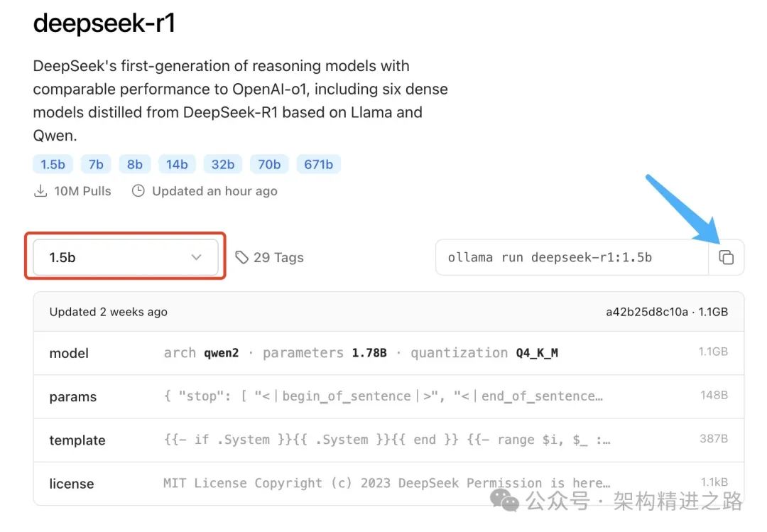
Task: Copy the ollama run command
Action: (x=726, y=257)
